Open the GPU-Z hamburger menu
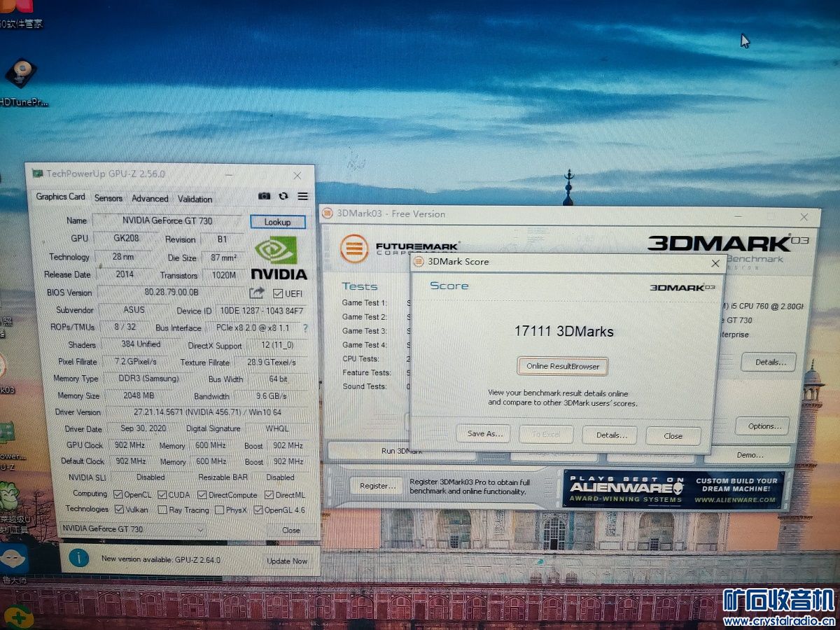The image size is (840, 630). (302, 197)
